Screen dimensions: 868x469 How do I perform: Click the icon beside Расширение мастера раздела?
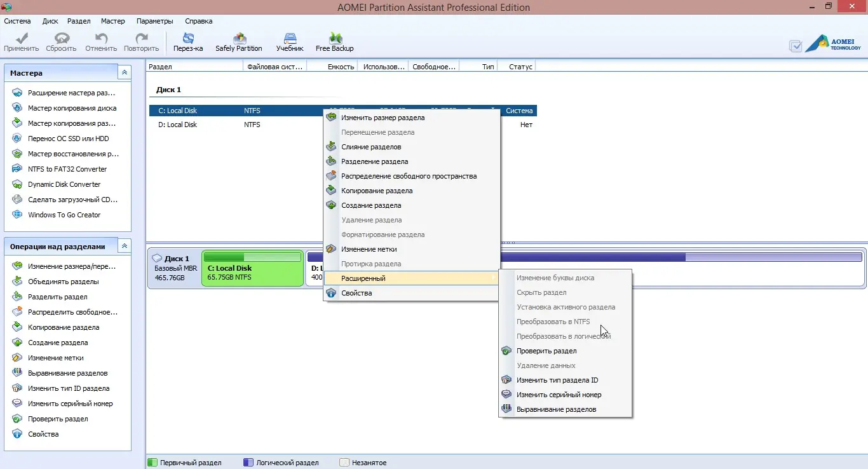pos(17,93)
